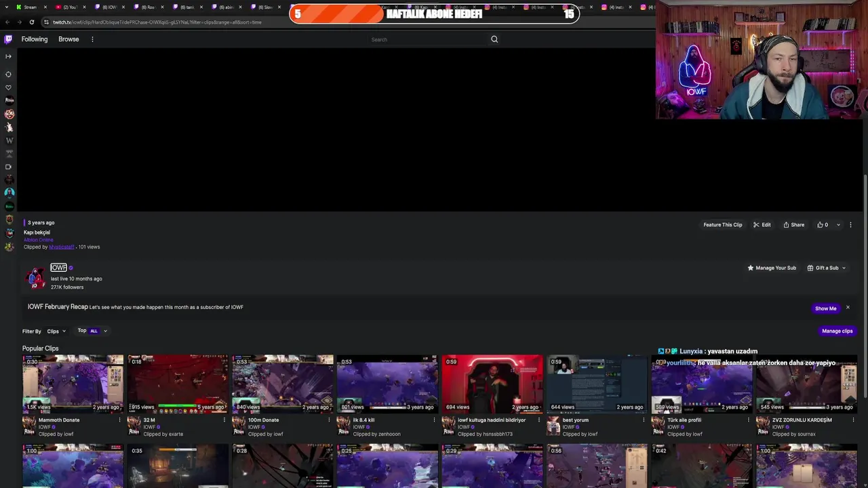The height and width of the screenshot is (488, 868).
Task: Open the tab search chevron at far left
Action: tap(6, 7)
